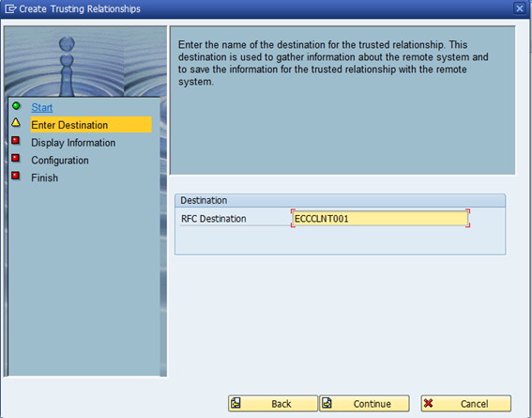Click the Continue button page icon
Screen dimensions: 532x418
click(x=327, y=403)
